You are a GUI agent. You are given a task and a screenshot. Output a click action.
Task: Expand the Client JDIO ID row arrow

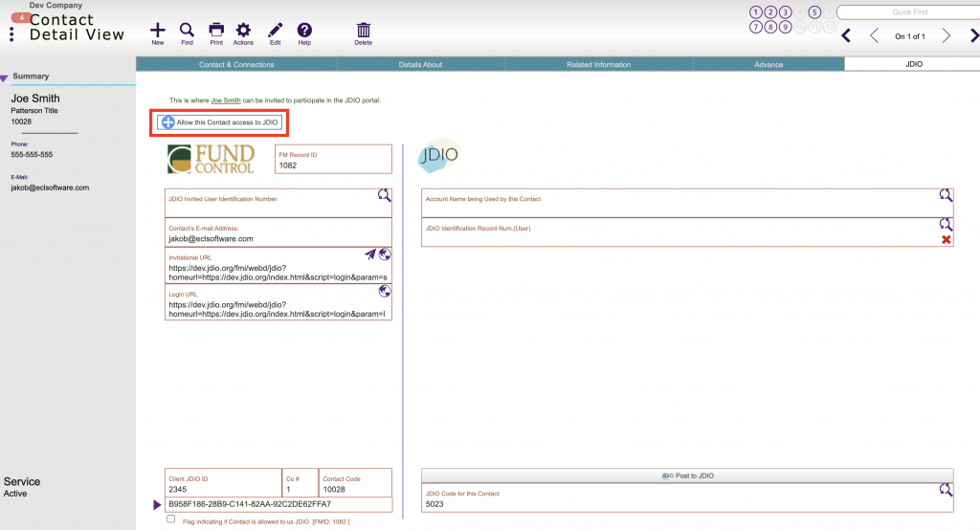158,504
